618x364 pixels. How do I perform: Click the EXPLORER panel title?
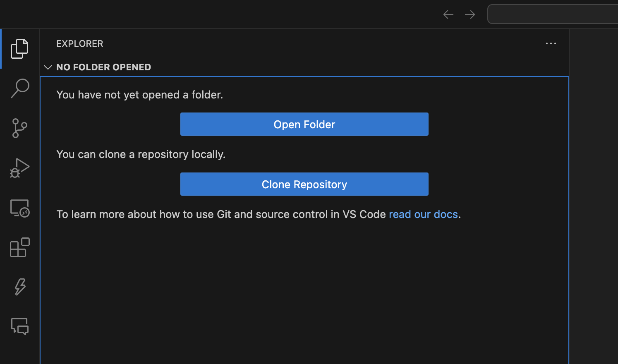click(80, 43)
